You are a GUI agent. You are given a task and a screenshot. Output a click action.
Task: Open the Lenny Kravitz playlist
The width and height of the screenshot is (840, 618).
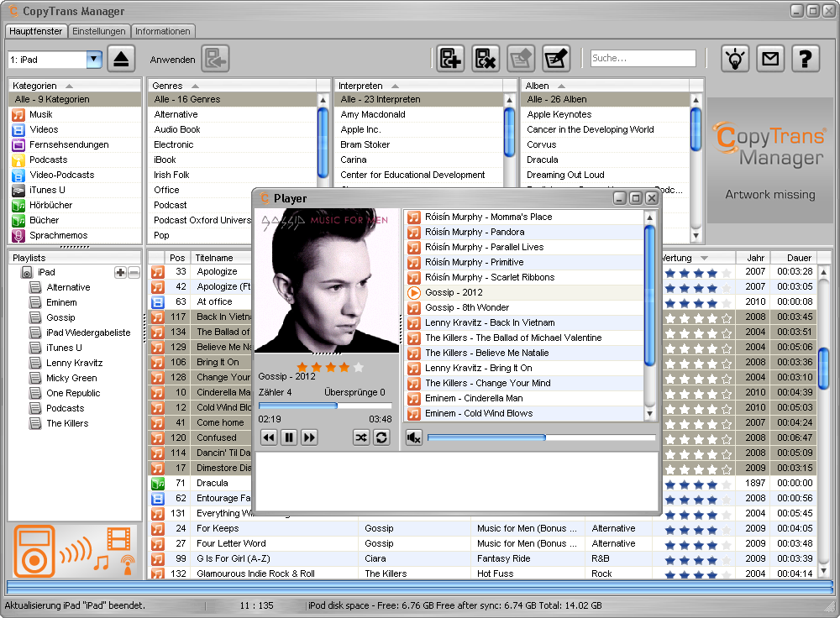pos(75,363)
